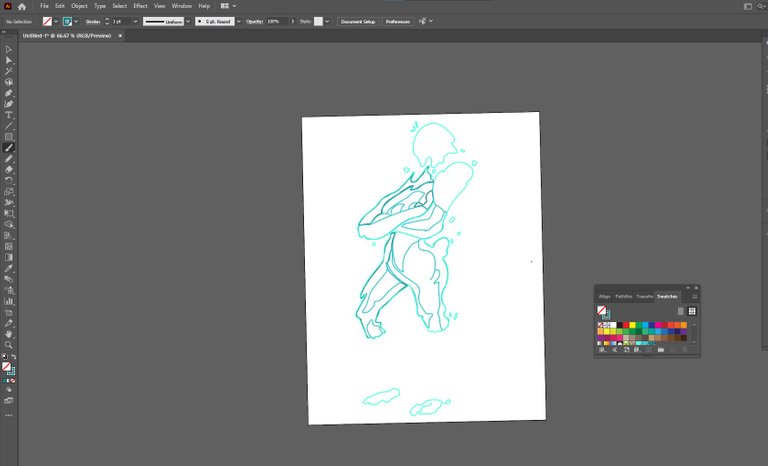
Task: Click the Document Setup button
Action: [x=358, y=22]
